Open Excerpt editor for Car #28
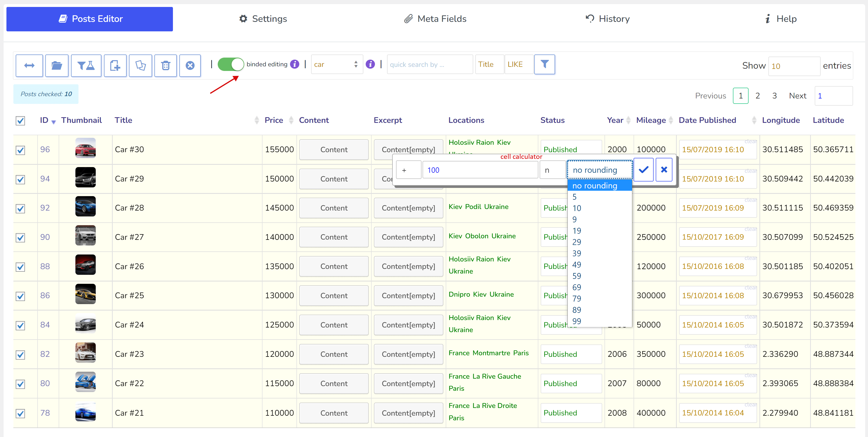The height and width of the screenshot is (437, 868). point(408,208)
